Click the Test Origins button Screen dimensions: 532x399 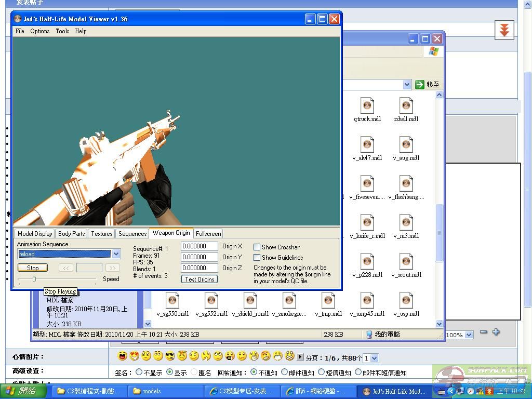199,280
